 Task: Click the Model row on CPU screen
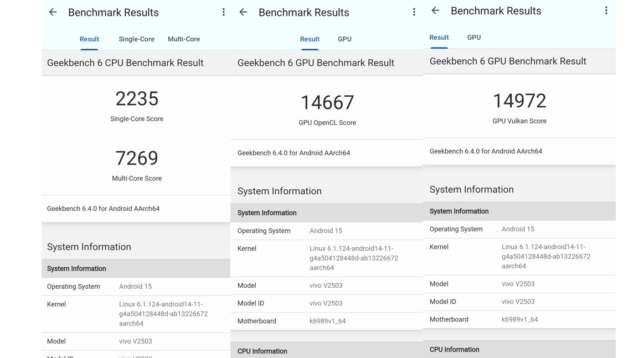click(136, 341)
